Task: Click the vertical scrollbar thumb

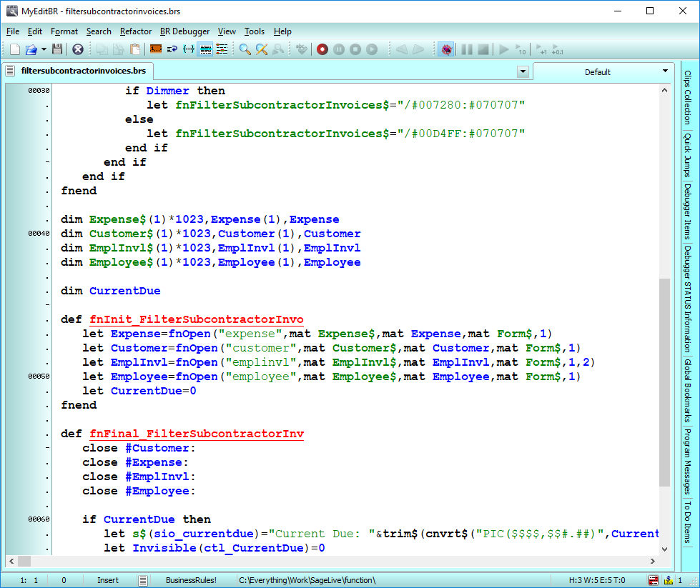Action: [664, 382]
